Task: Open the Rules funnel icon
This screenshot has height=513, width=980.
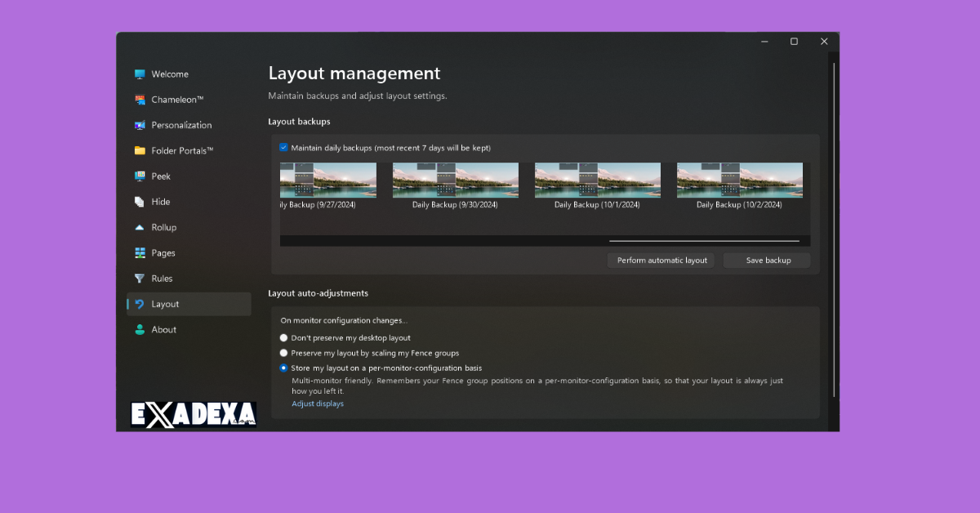Action: 140,279
